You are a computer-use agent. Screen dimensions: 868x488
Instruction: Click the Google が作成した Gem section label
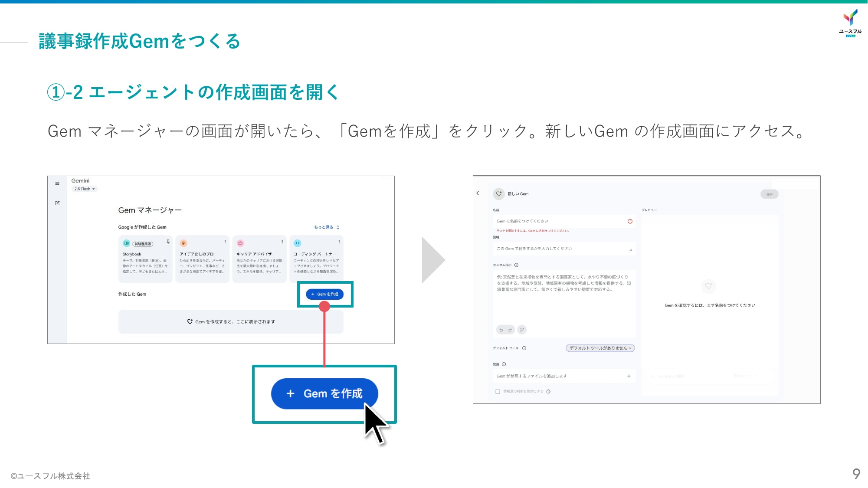[x=142, y=227]
